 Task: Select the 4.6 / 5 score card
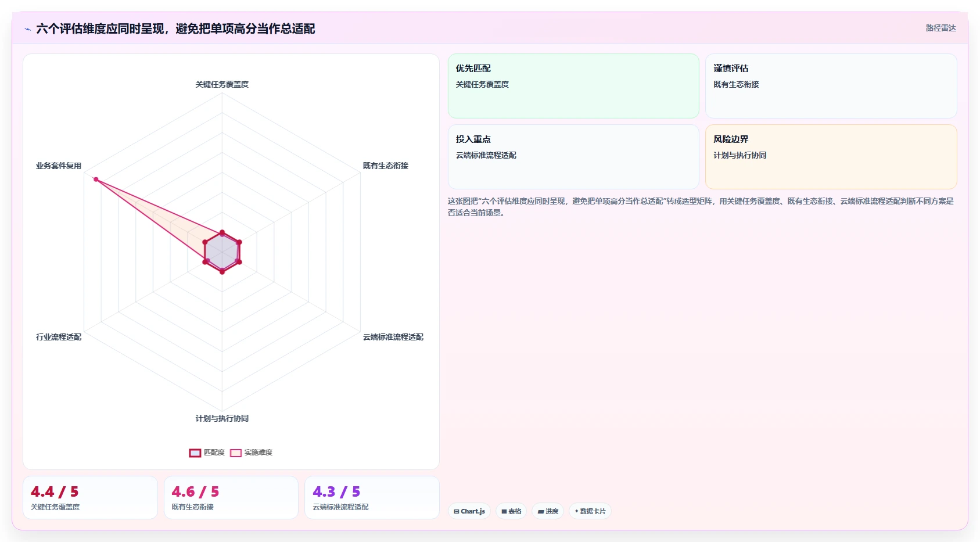point(231,498)
